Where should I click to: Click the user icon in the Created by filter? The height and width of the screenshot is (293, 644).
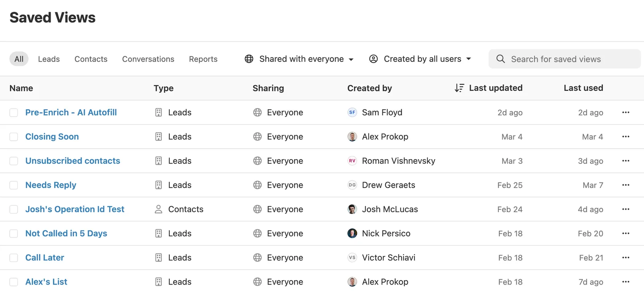tap(374, 59)
